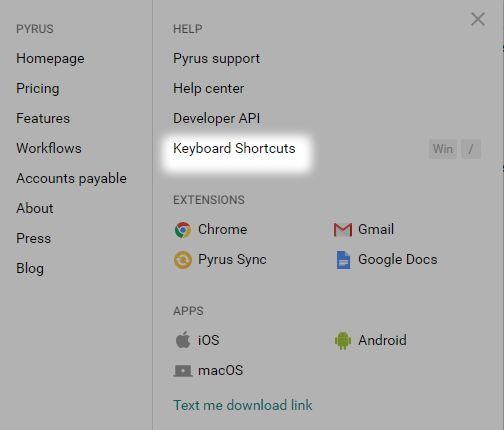Click the Gmail envelope icon
Image resolution: width=504 pixels, height=430 pixels.
pos(343,230)
